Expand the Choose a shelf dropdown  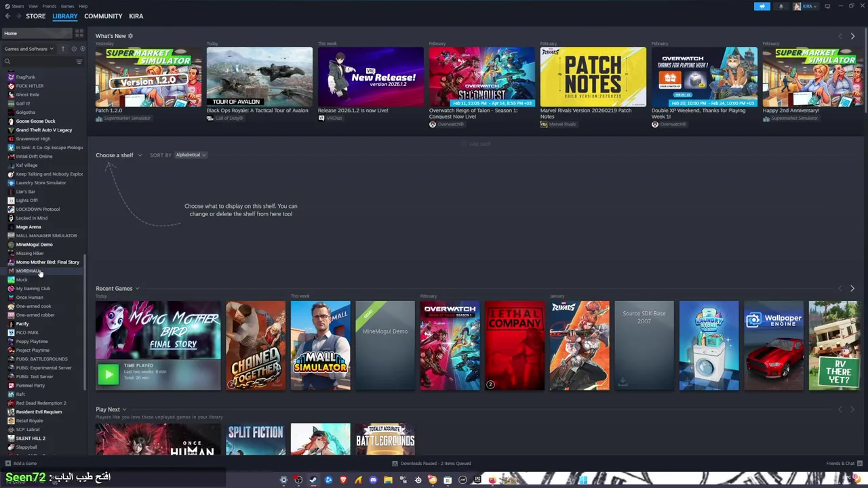[x=119, y=155]
